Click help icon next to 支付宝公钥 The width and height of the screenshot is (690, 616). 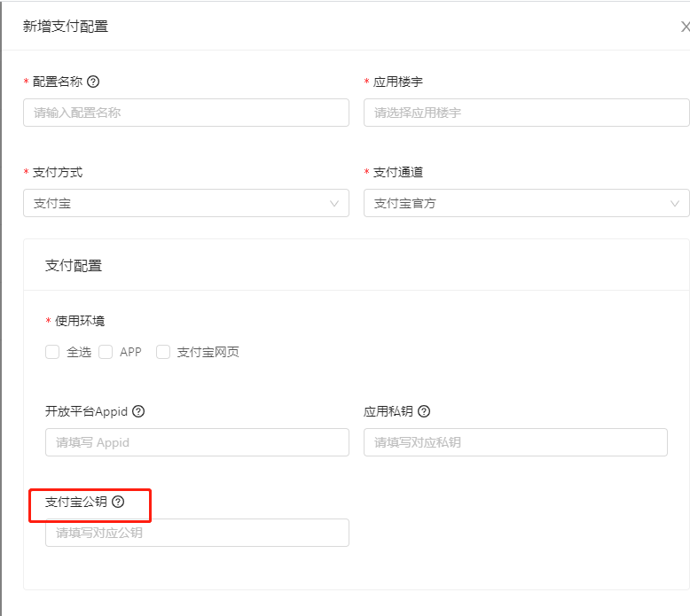tap(118, 502)
